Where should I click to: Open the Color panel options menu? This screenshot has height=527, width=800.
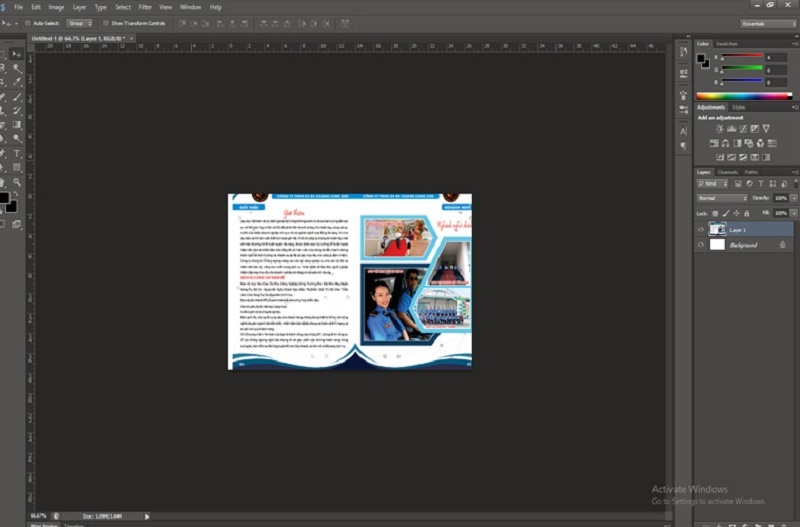click(x=795, y=44)
